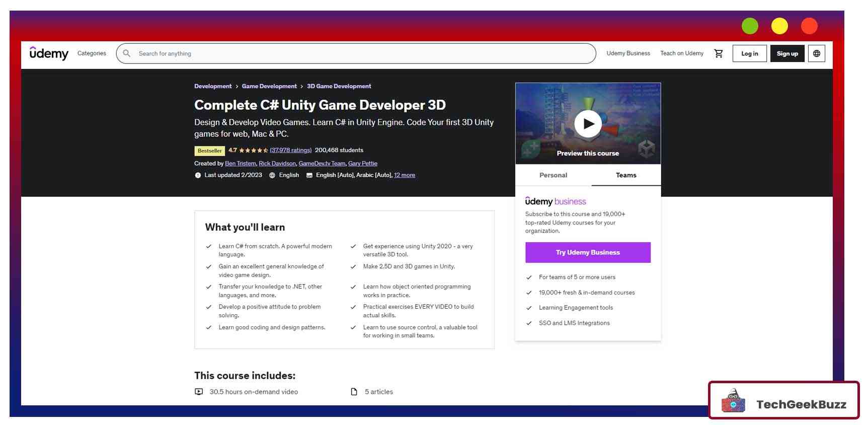Click the TechGeekBuzz logo badge
Viewport: 868px width, 425px height.
[x=783, y=401]
